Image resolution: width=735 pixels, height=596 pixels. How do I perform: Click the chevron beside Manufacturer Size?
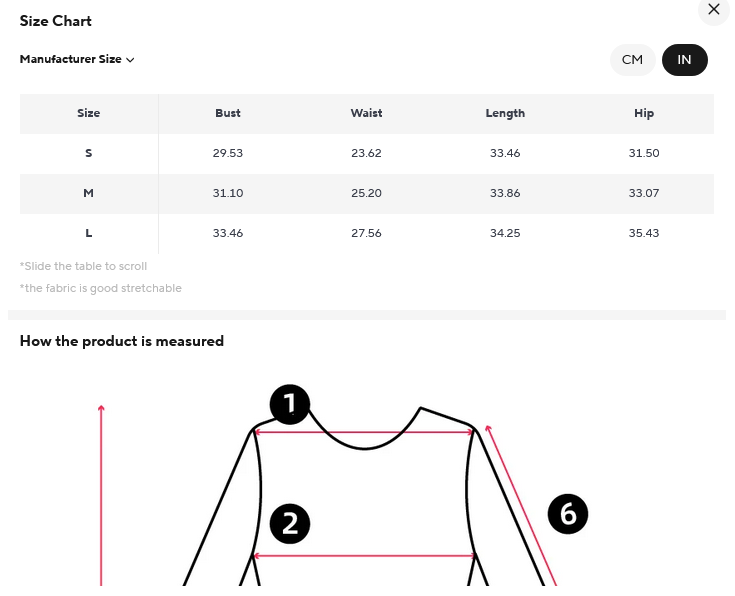pyautogui.click(x=130, y=60)
